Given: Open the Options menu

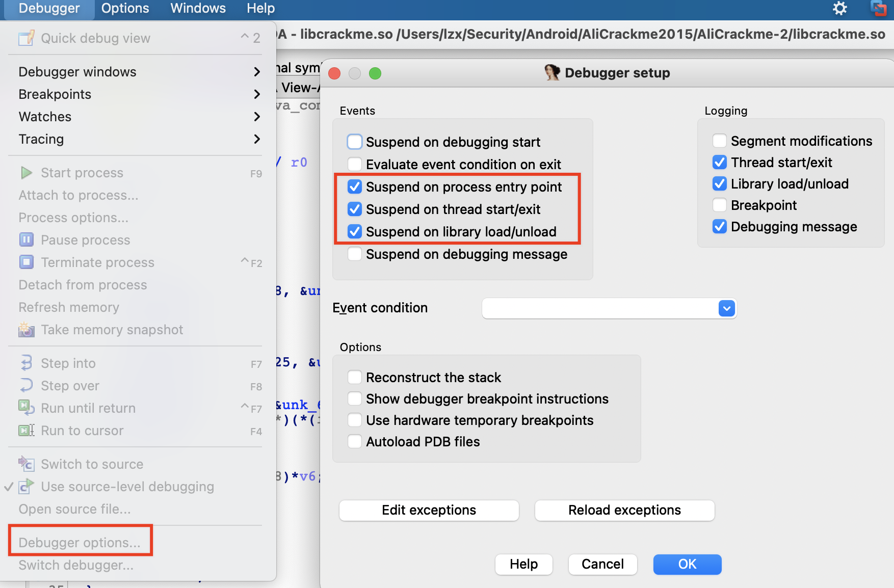Looking at the screenshot, I should [x=125, y=8].
